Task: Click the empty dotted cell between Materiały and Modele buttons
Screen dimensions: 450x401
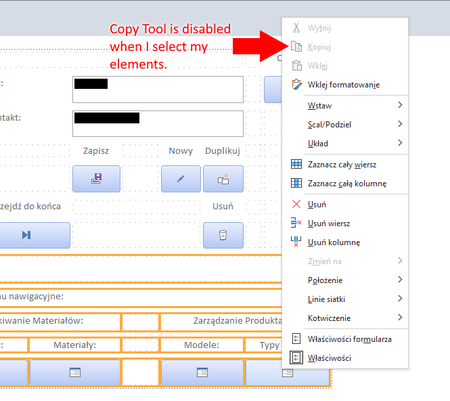Action: pos(140,372)
